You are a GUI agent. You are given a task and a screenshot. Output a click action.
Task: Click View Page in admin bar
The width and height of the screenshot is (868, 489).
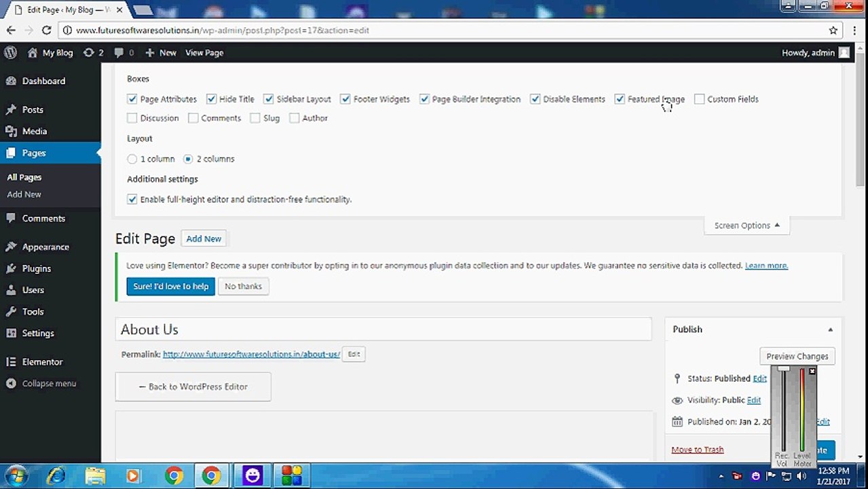pos(204,52)
